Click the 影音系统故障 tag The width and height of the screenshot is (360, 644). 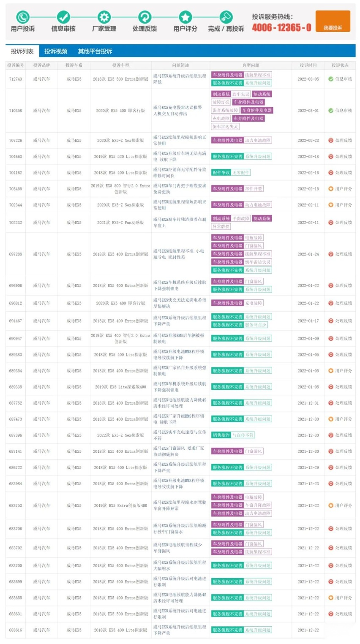[x=225, y=110]
